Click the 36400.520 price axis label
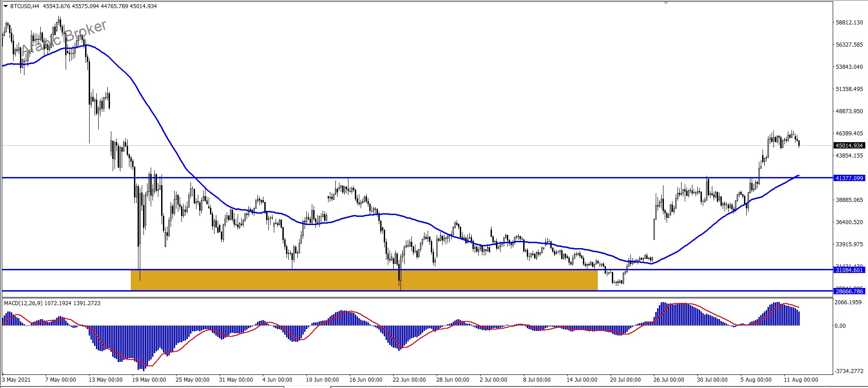 (x=849, y=222)
